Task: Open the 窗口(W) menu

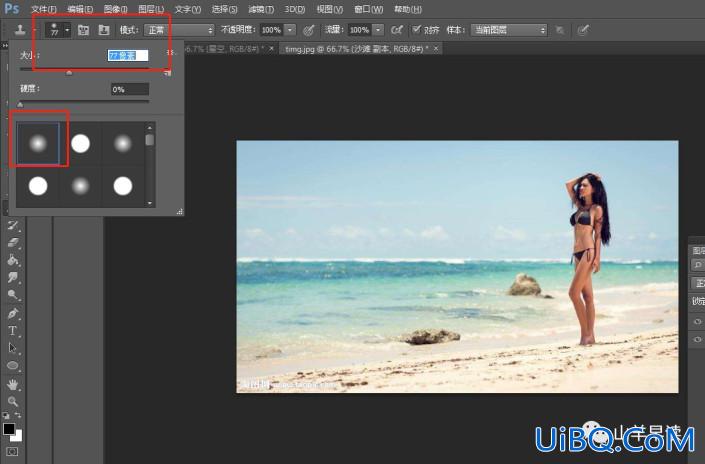Action: click(368, 9)
